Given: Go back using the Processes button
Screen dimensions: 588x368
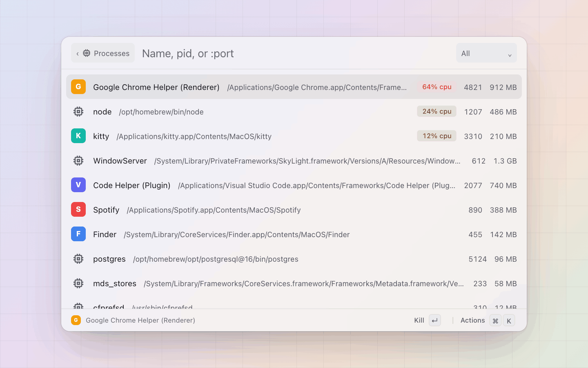Looking at the screenshot, I should point(103,53).
